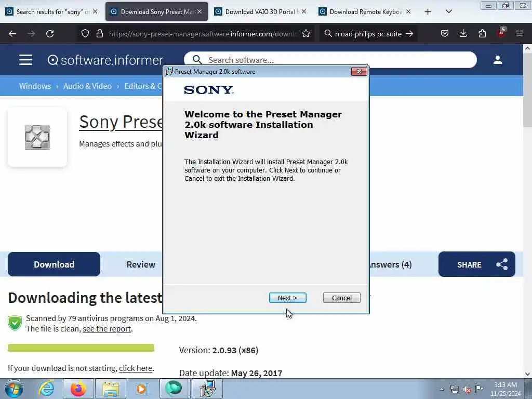Image resolution: width=532 pixels, height=399 pixels.
Task: Click the search magnifier in Firefox search box
Action: [x=328, y=34]
